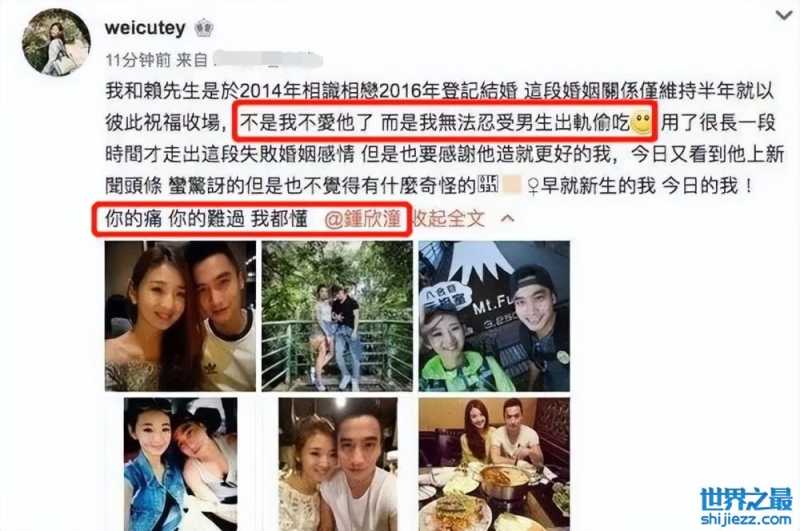Open the weicutey profile avatar
800x531 pixels.
[x=56, y=42]
